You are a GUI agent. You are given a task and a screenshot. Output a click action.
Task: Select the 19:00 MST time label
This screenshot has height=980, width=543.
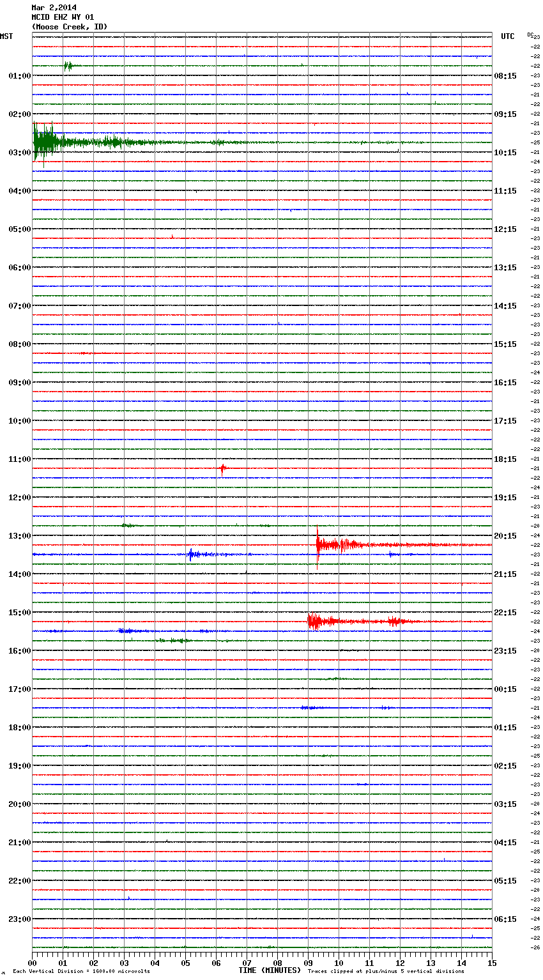point(19,766)
